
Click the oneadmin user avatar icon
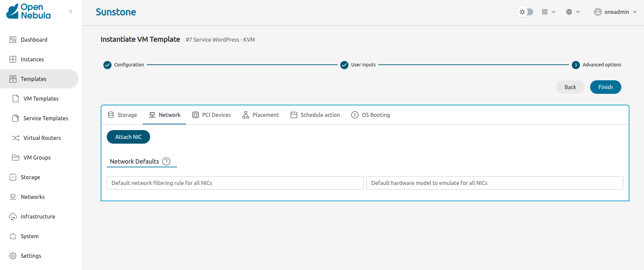coord(598,12)
